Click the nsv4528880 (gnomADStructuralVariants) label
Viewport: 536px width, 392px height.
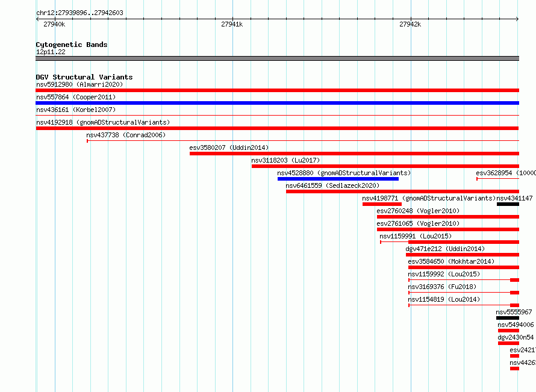coord(344,173)
